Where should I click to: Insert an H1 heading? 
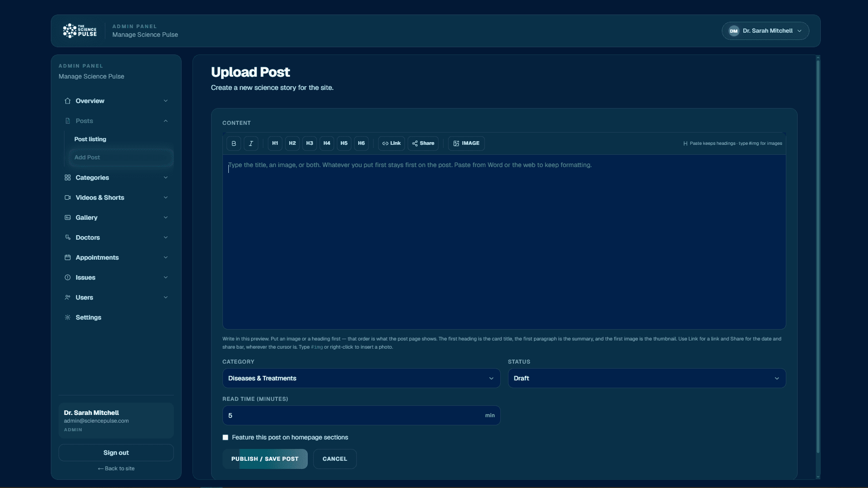pos(275,143)
